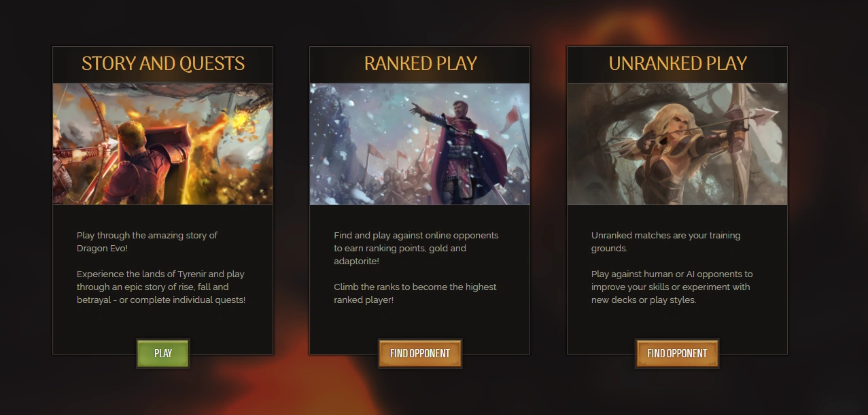Image resolution: width=868 pixels, height=415 pixels.
Task: Click the 'lands of Tyrenir' description paragraph
Action: (161, 287)
